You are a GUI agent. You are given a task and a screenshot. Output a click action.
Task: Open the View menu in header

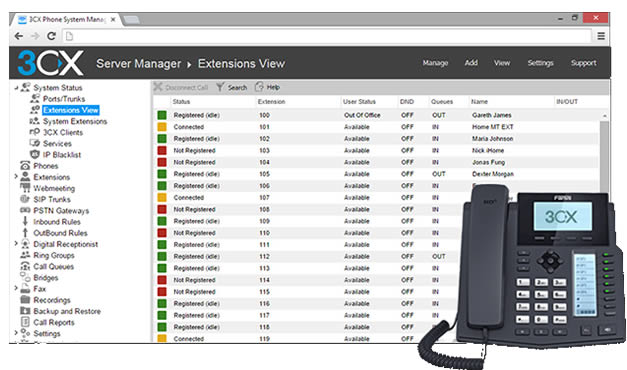tap(502, 63)
